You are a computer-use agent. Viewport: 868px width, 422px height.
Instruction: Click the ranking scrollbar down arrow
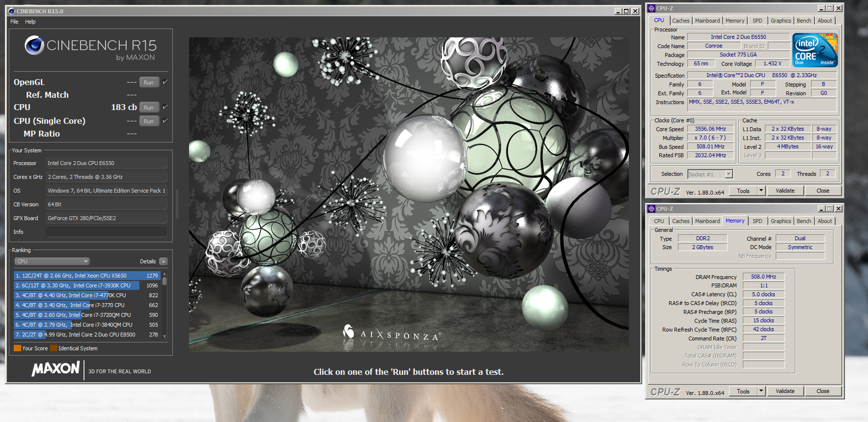coord(164,337)
